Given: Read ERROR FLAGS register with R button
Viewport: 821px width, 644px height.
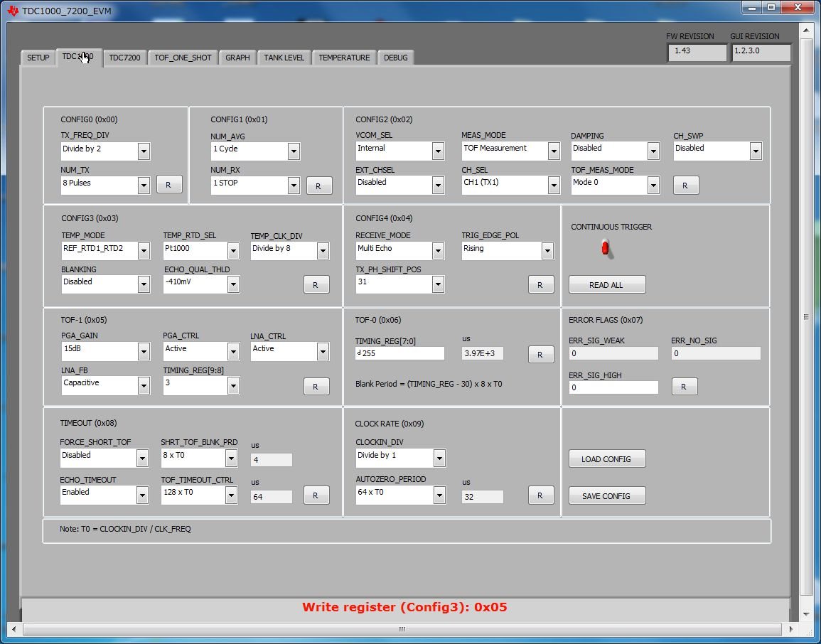Looking at the screenshot, I should [685, 387].
